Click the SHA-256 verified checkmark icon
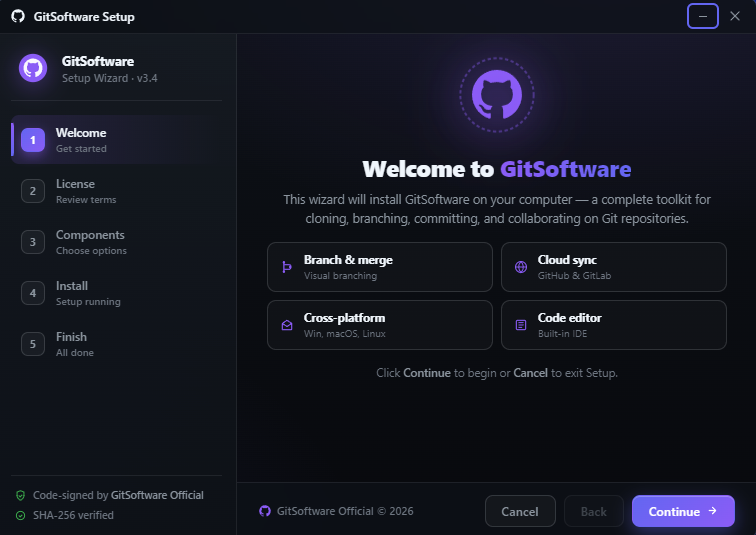The height and width of the screenshot is (535, 756). coord(20,515)
